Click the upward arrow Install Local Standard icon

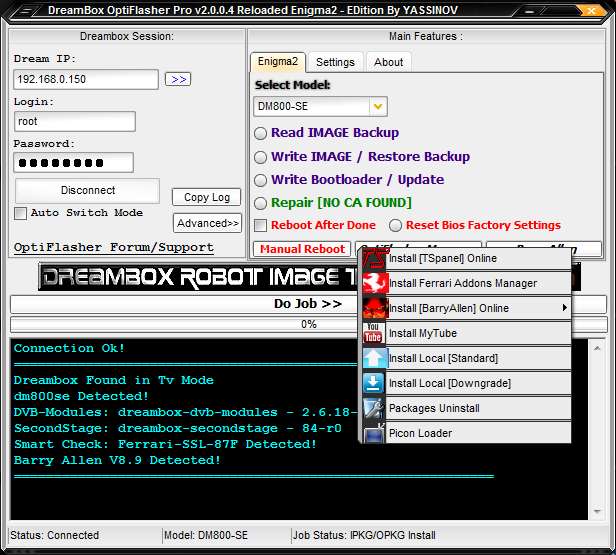(x=374, y=358)
